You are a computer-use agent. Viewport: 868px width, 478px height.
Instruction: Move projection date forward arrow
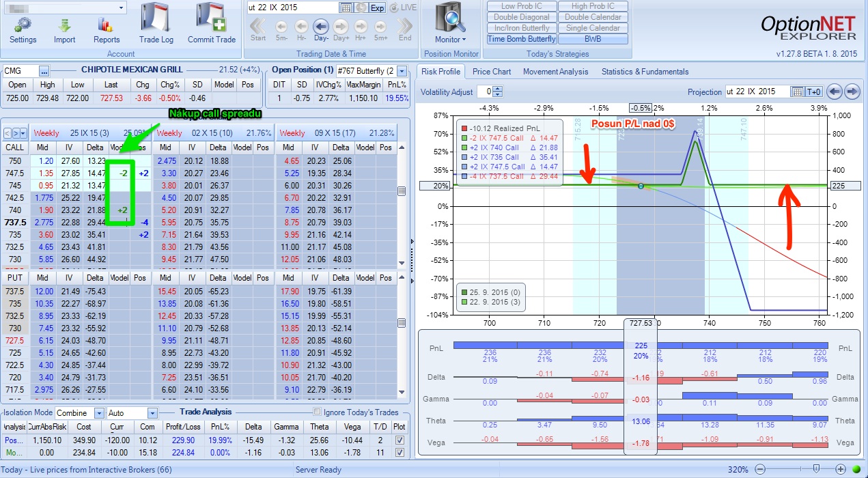point(852,92)
